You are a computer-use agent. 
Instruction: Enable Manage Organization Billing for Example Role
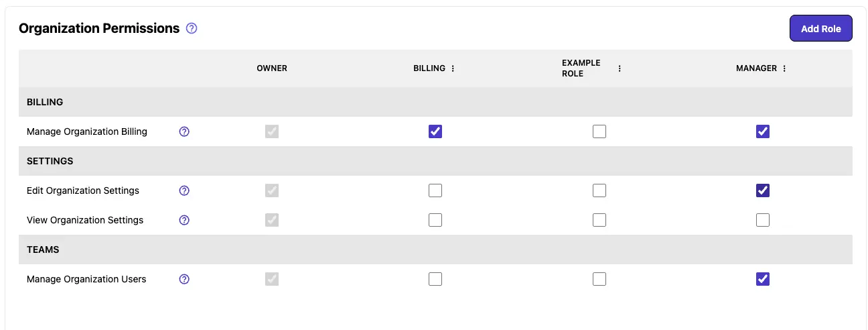tap(599, 131)
